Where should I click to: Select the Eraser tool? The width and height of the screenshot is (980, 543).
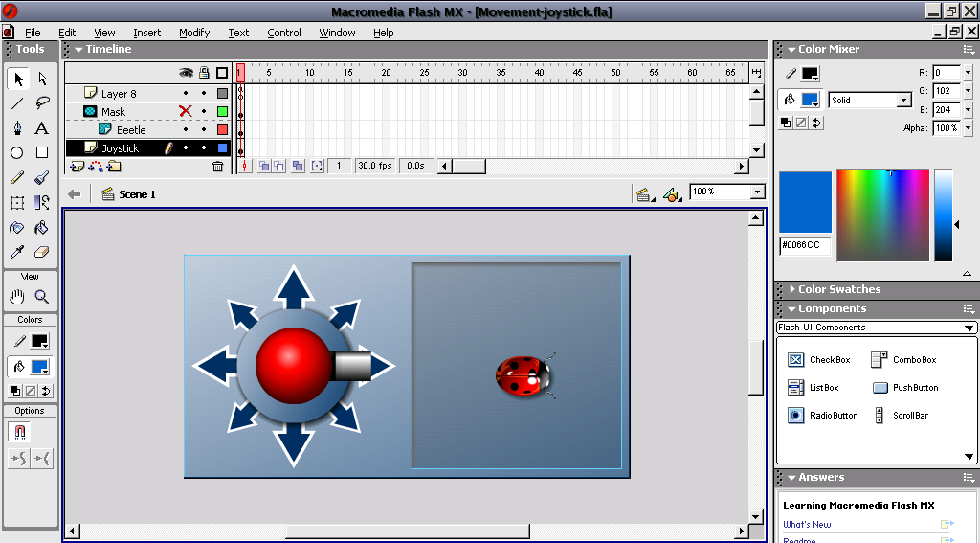[42, 252]
